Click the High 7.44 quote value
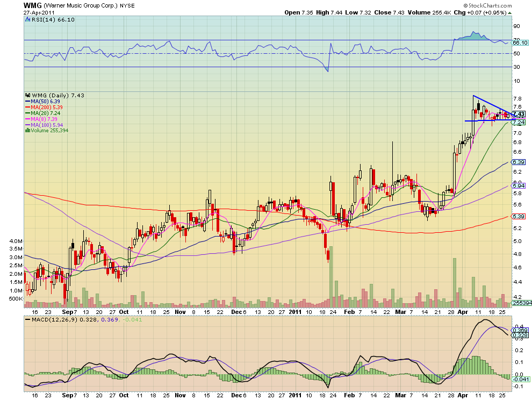The height and width of the screenshot is (400, 532). (x=329, y=12)
